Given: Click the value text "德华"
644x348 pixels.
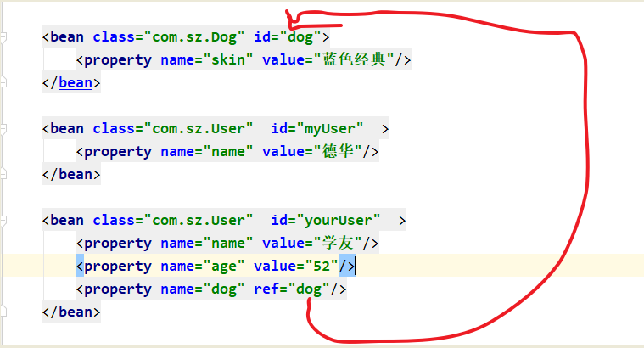Looking at the screenshot, I should click(338, 151).
